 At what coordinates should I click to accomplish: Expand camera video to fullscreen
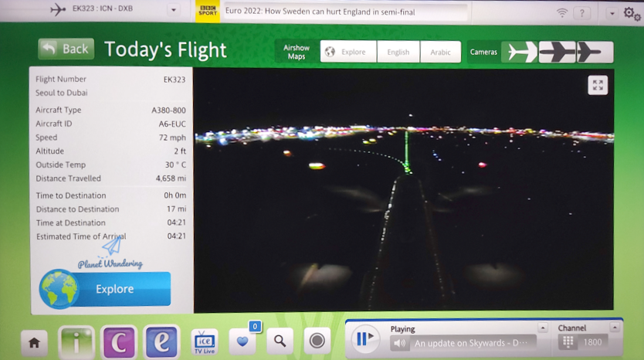coord(598,86)
